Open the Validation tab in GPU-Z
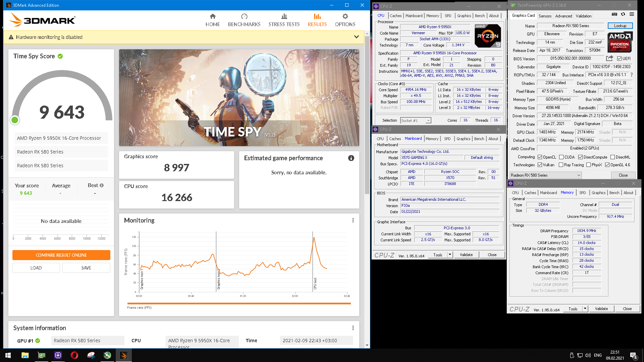The image size is (644, 362). pyautogui.click(x=584, y=16)
